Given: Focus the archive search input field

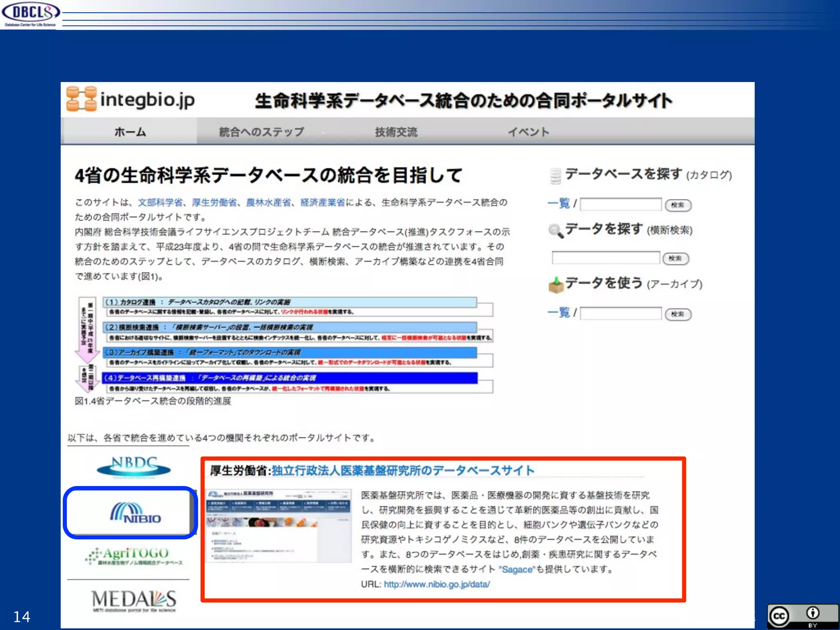Looking at the screenshot, I should point(621,313).
